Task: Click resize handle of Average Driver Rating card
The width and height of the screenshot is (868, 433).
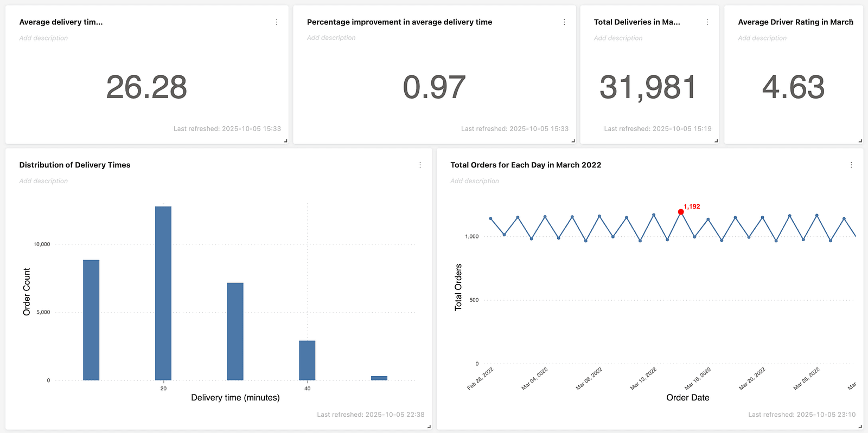Action: [860, 141]
